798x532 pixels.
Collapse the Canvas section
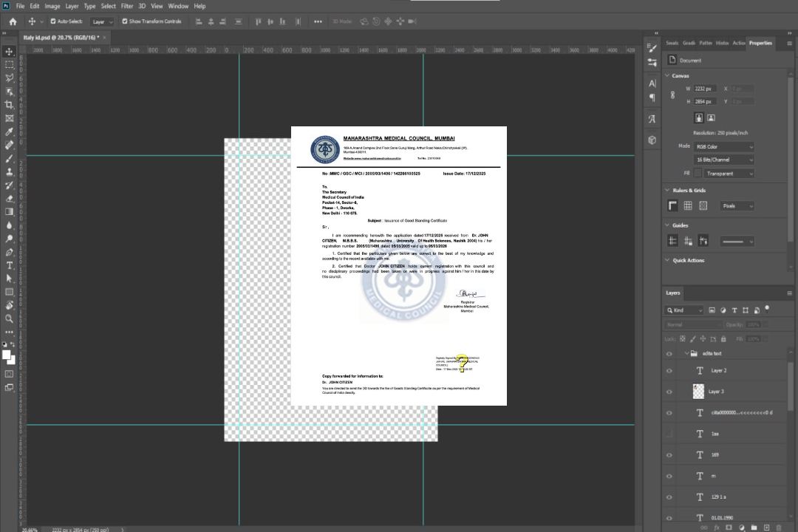point(667,75)
